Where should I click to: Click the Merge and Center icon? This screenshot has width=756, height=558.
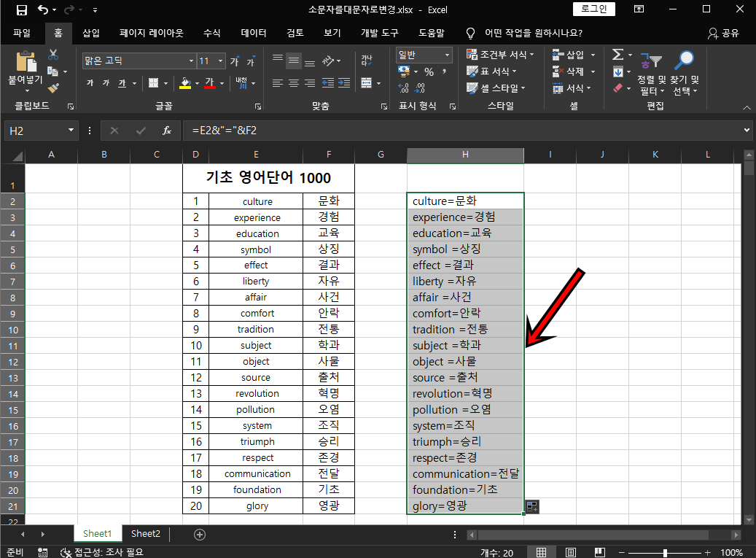coord(367,83)
